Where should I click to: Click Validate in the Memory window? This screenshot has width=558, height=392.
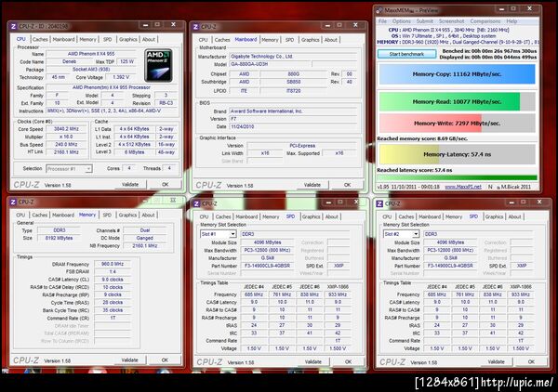[130, 360]
